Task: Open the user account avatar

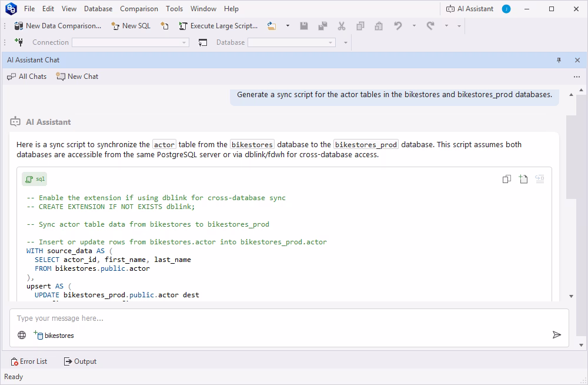Action: [506, 9]
